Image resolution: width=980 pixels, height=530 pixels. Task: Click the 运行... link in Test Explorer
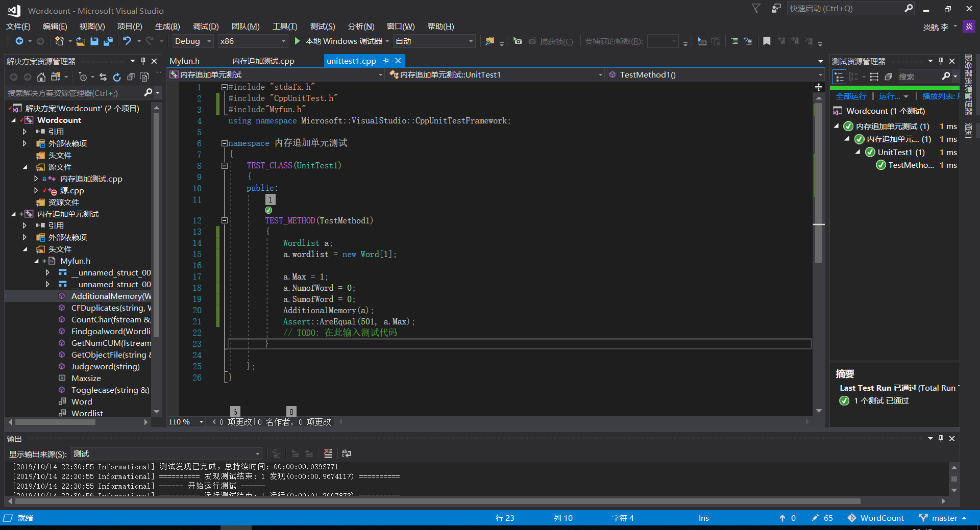889,96
